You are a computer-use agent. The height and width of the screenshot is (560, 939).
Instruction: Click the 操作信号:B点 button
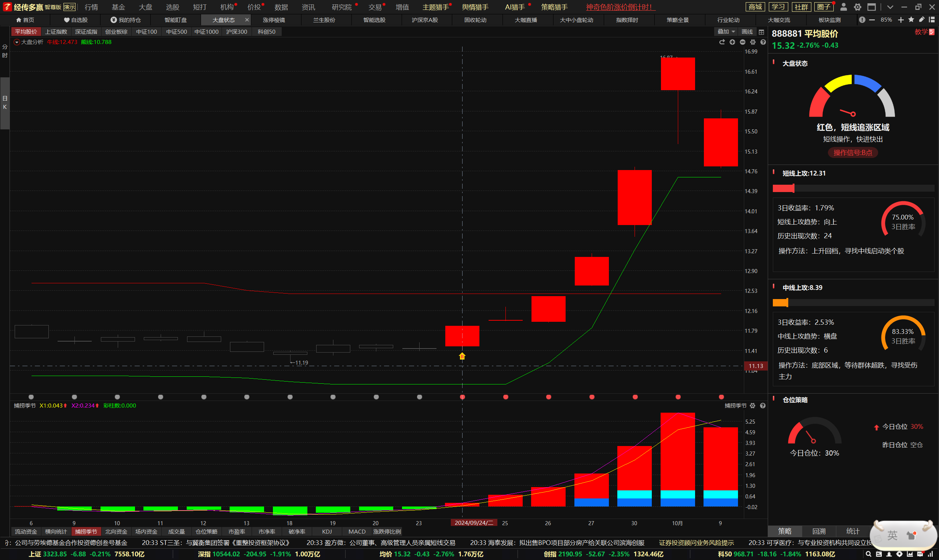click(852, 153)
